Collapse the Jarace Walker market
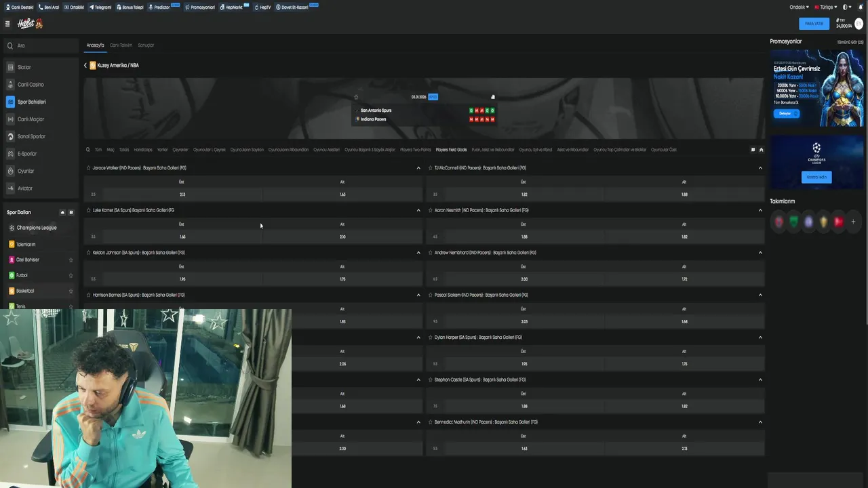868x488 pixels. (x=418, y=167)
